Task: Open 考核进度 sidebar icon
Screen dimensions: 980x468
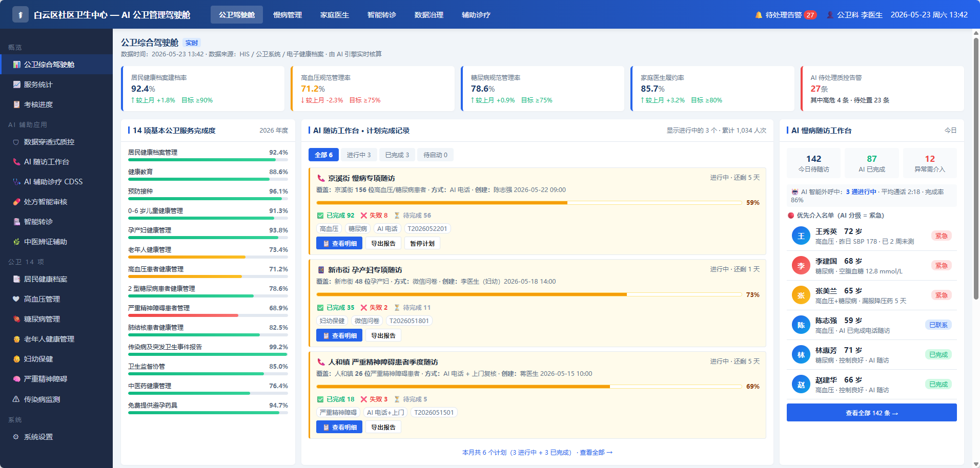Action: pos(16,104)
